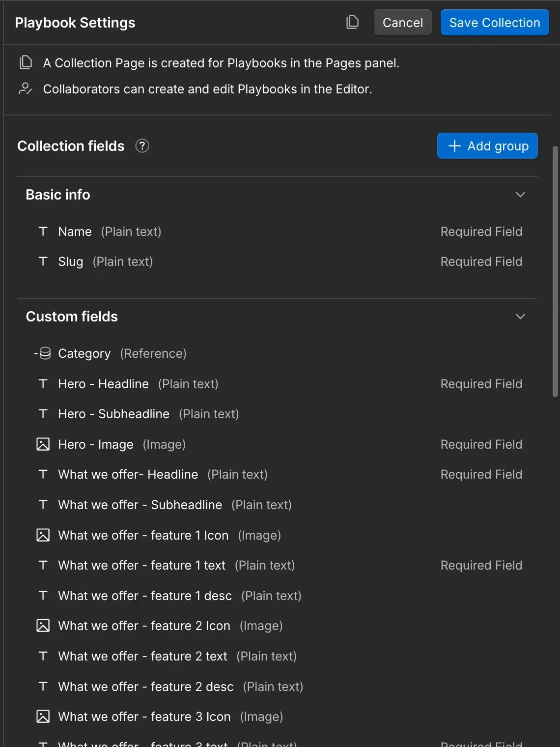This screenshot has height=747, width=560.
Task: Open the Collection fields help icon
Action: (142, 146)
